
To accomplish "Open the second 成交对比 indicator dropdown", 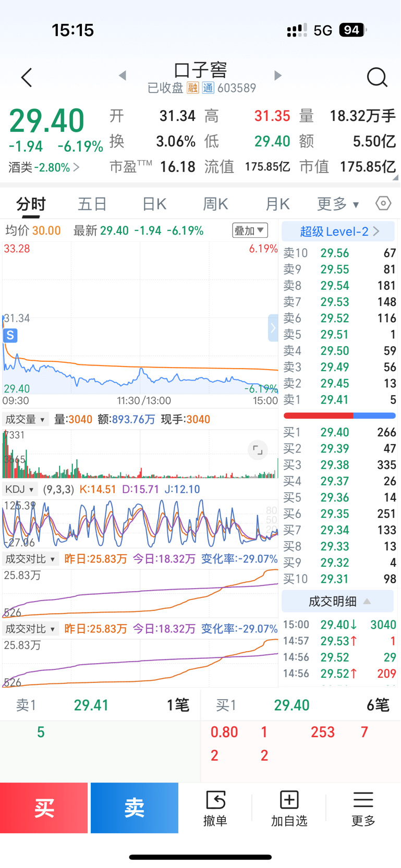I will [30, 629].
